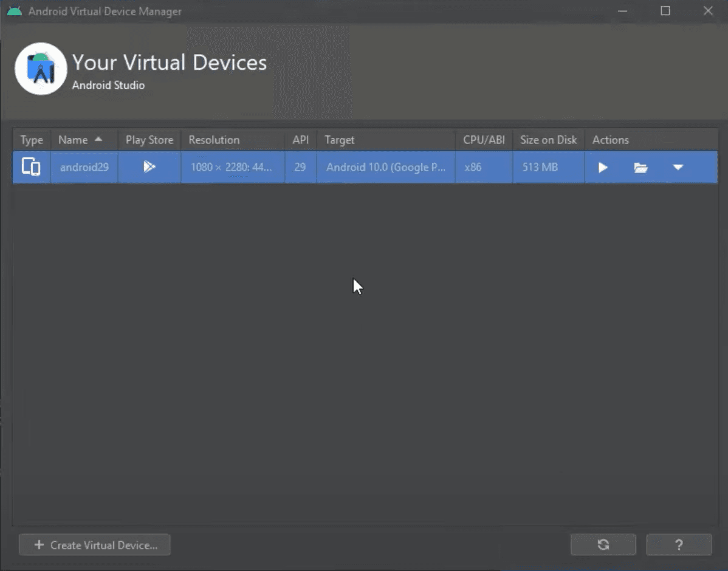Click the Play Store badge for android29

(x=149, y=167)
